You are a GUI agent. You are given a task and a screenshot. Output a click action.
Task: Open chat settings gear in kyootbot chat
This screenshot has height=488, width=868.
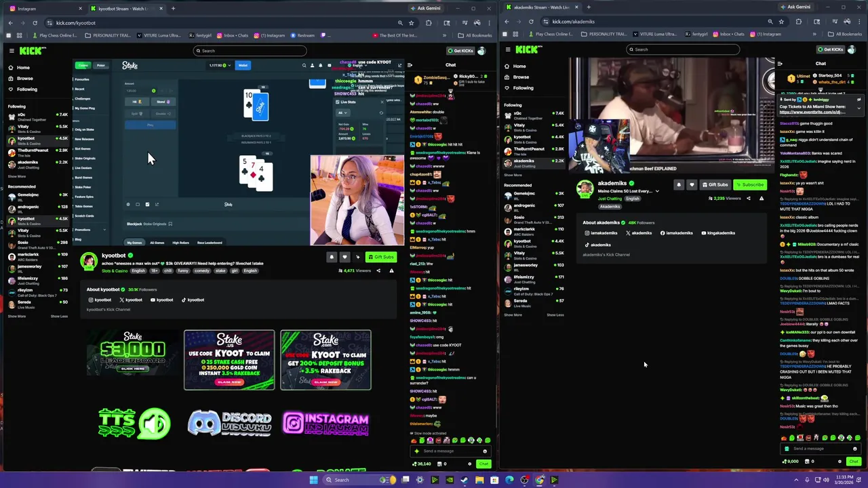coord(469,464)
